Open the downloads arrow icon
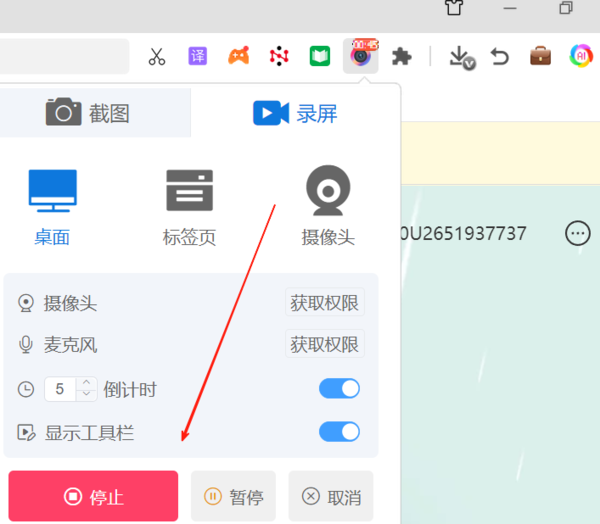600x524 pixels. click(462, 57)
